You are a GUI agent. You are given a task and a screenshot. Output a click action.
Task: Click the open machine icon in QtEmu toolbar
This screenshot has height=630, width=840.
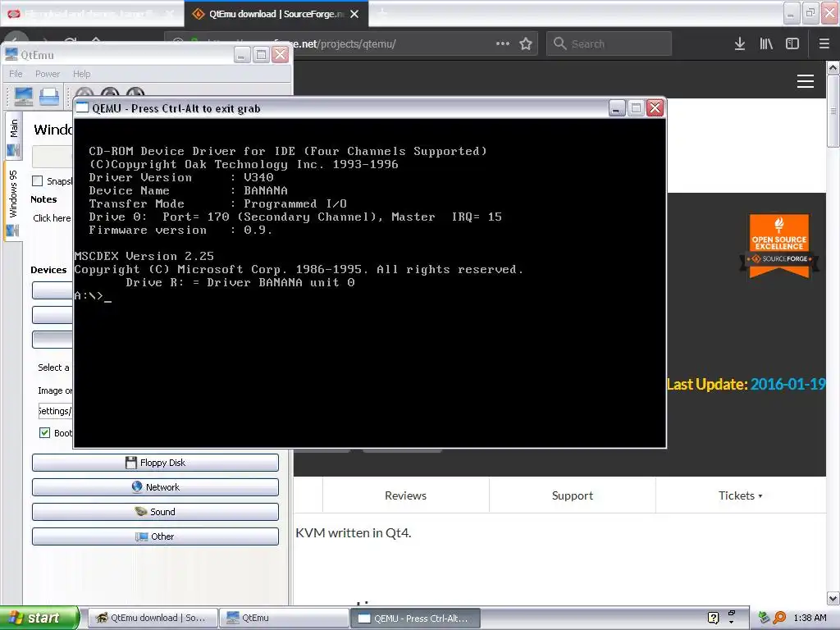coord(48,97)
